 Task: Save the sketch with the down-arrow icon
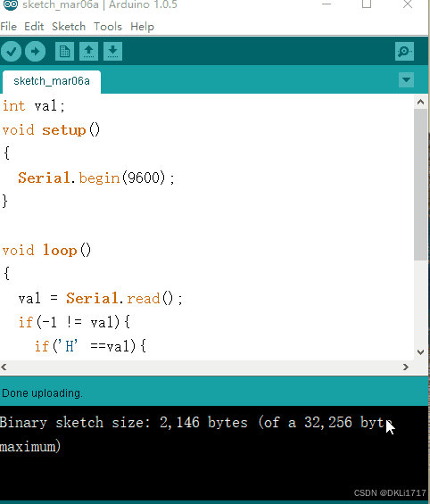(x=112, y=52)
